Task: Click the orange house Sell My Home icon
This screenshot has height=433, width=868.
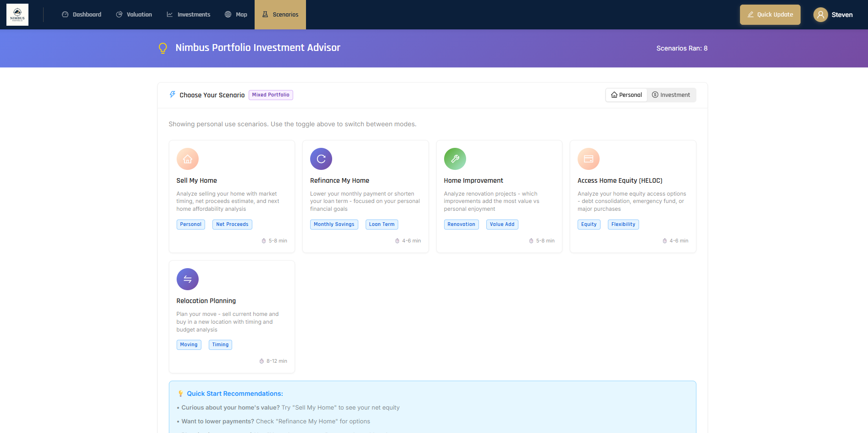Action: pyautogui.click(x=187, y=159)
